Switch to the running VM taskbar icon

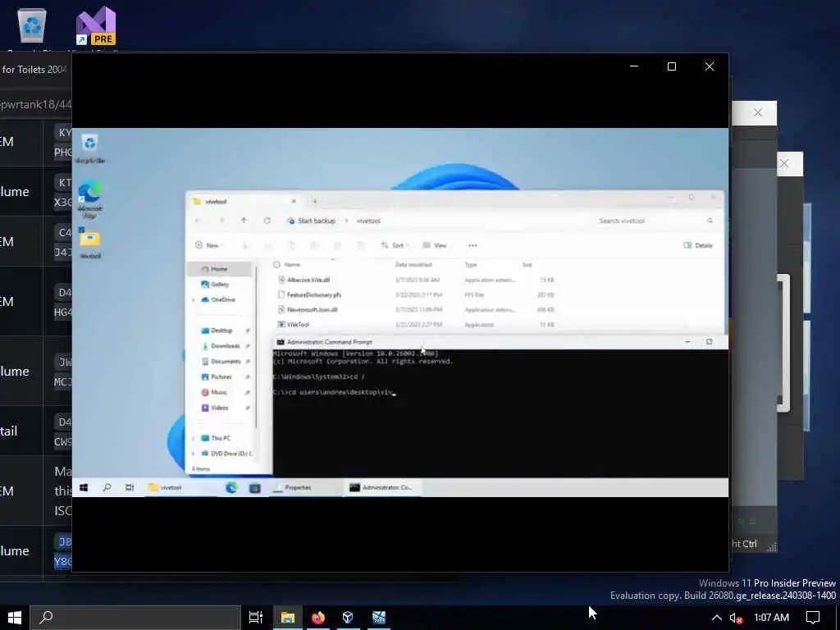(x=379, y=618)
